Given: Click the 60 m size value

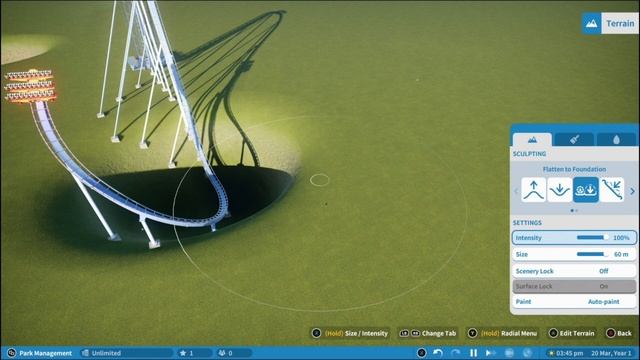Looking at the screenshot, I should 621,254.
